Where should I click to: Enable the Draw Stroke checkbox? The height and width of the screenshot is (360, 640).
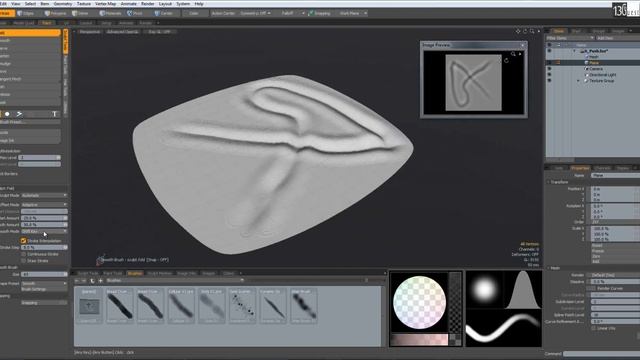[x=23, y=260]
